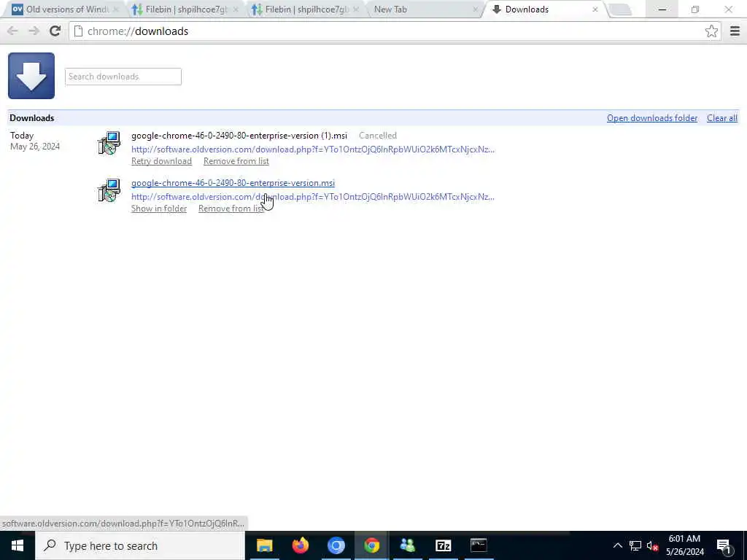This screenshot has height=560, width=747.
Task: Click Show in folder link
Action: coord(158,209)
